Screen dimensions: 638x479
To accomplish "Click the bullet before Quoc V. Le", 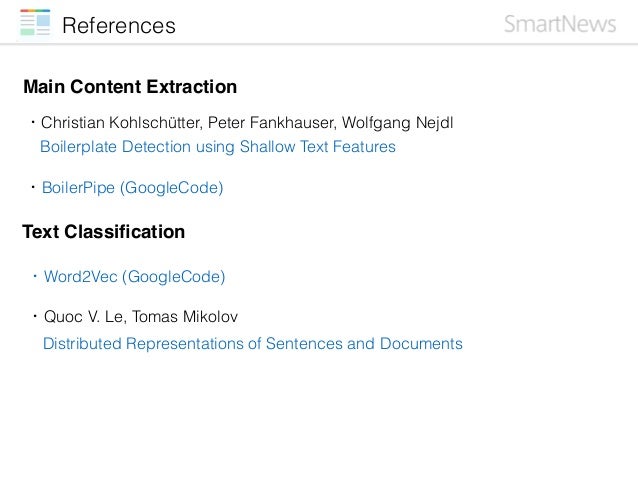I will (35, 316).
